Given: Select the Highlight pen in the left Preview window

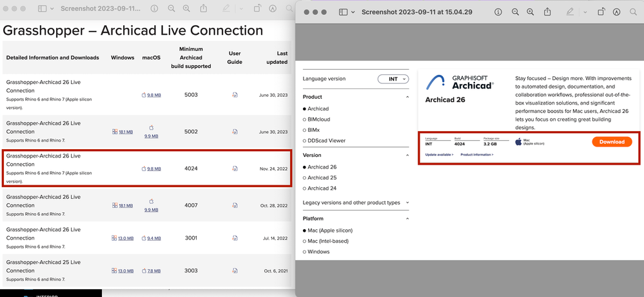Looking at the screenshot, I should (x=226, y=8).
